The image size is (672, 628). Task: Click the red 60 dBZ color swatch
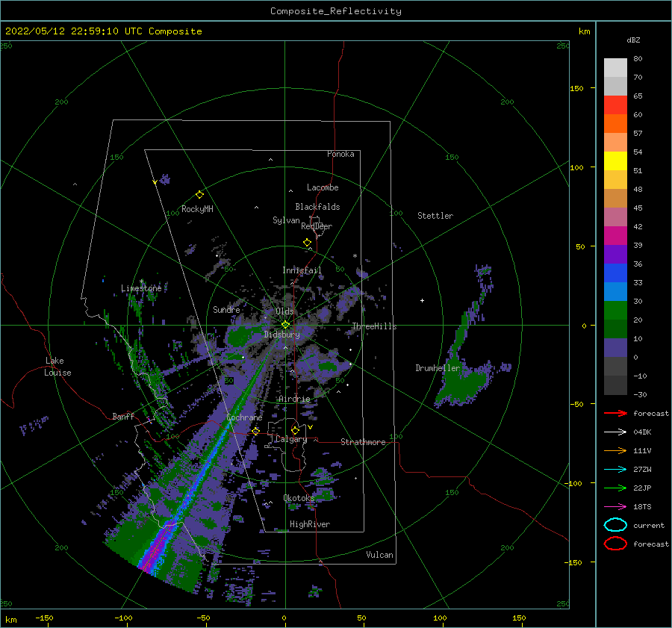pos(615,105)
